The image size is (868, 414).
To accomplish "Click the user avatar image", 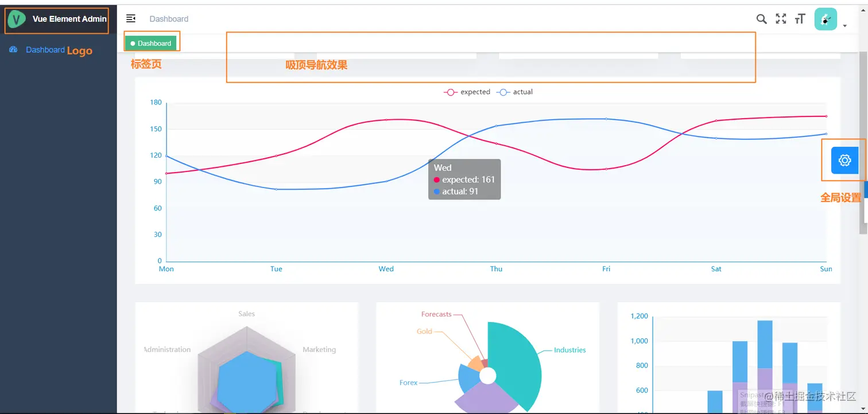I will pos(826,19).
